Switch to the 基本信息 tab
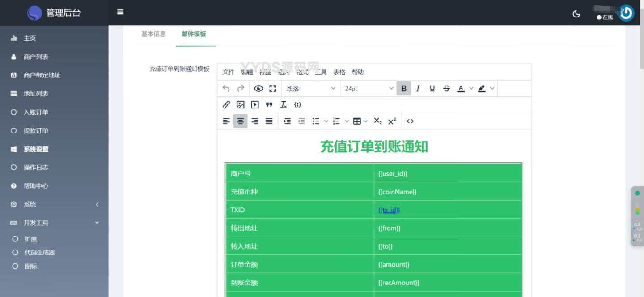 pos(153,34)
